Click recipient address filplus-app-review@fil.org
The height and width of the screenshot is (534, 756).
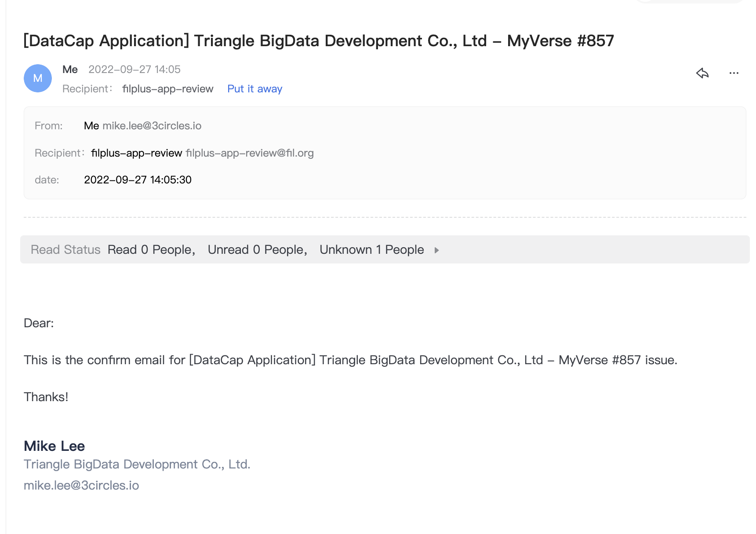click(250, 153)
